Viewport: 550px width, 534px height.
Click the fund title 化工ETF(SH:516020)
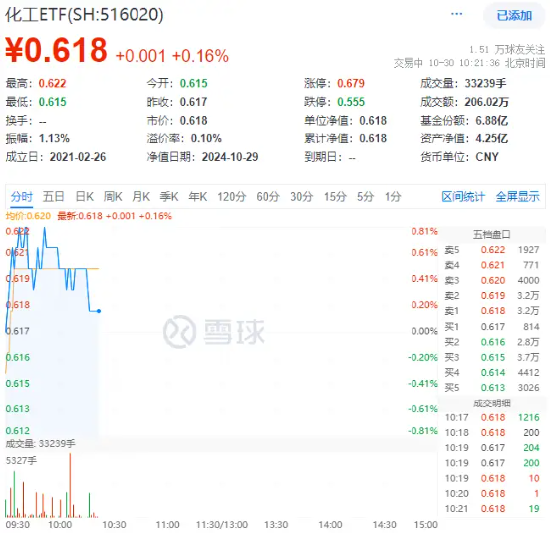[84, 15]
